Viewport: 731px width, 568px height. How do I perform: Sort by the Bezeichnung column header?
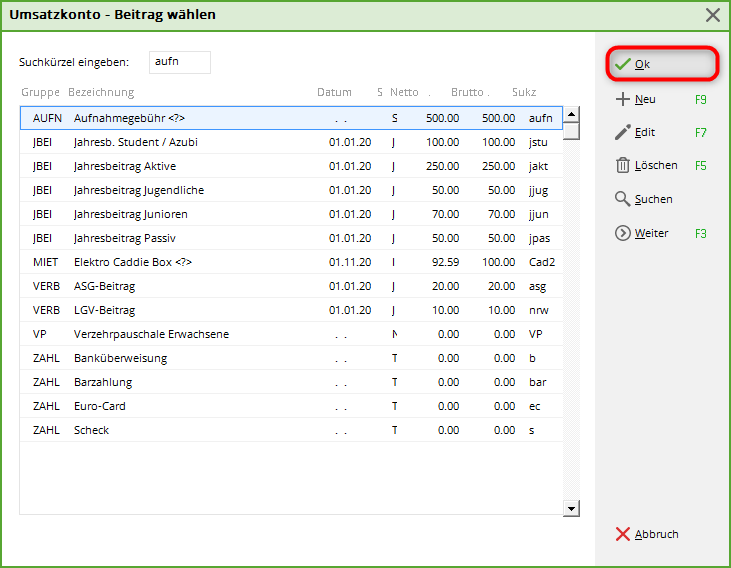[101, 92]
